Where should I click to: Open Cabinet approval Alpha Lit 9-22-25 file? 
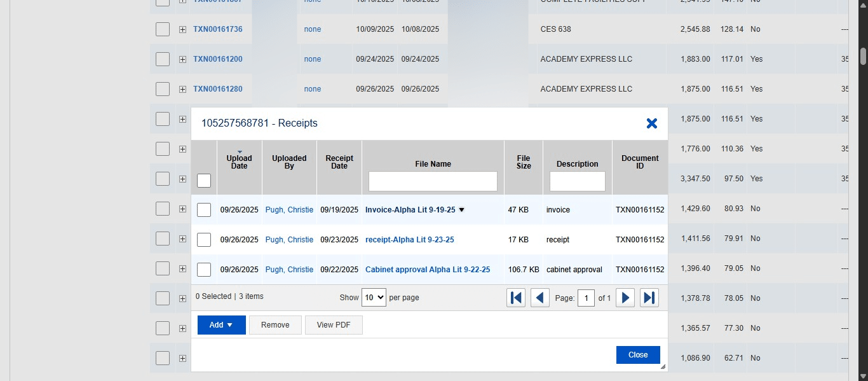427,269
